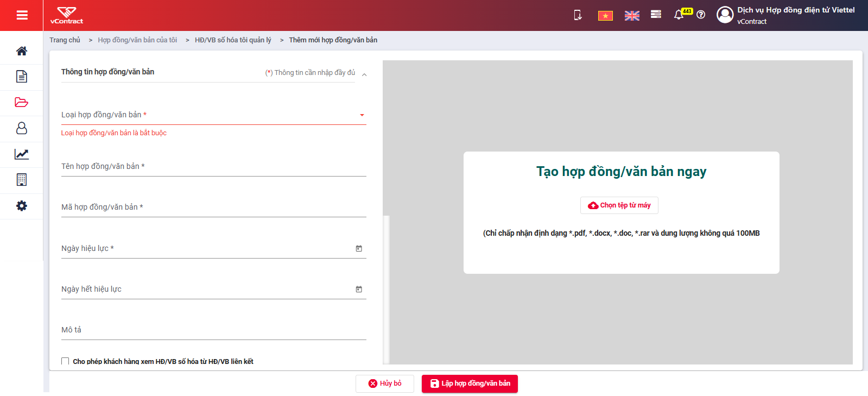Go to 'Hợp đồng/văn bản của tôi' breadcrumb
The height and width of the screenshot is (396, 868).
pyautogui.click(x=137, y=40)
